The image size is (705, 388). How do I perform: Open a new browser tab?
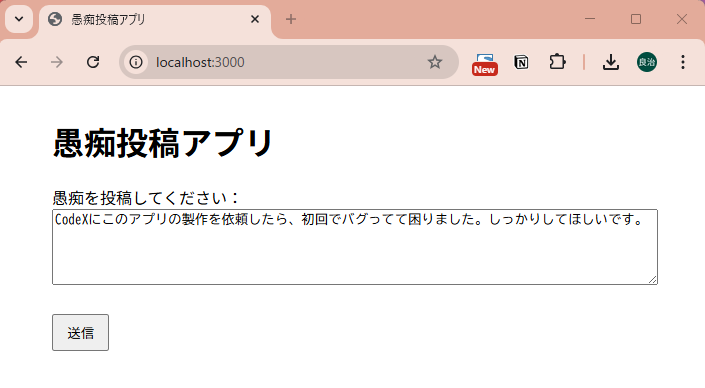pos(291,19)
